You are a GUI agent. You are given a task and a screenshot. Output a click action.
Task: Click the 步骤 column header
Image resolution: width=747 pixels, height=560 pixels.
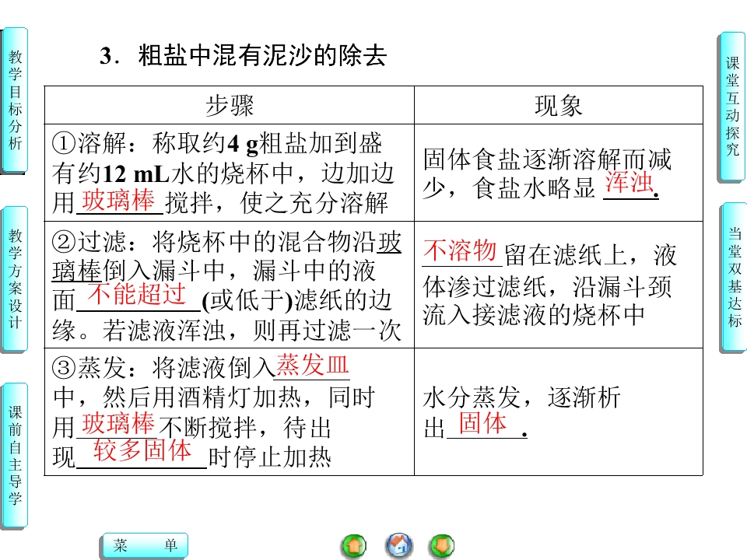(x=229, y=105)
